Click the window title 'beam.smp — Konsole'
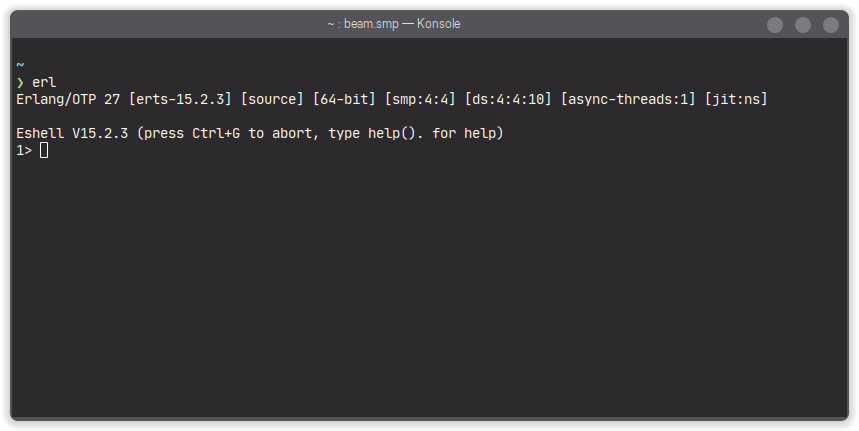The height and width of the screenshot is (431, 859). pyautogui.click(x=393, y=24)
